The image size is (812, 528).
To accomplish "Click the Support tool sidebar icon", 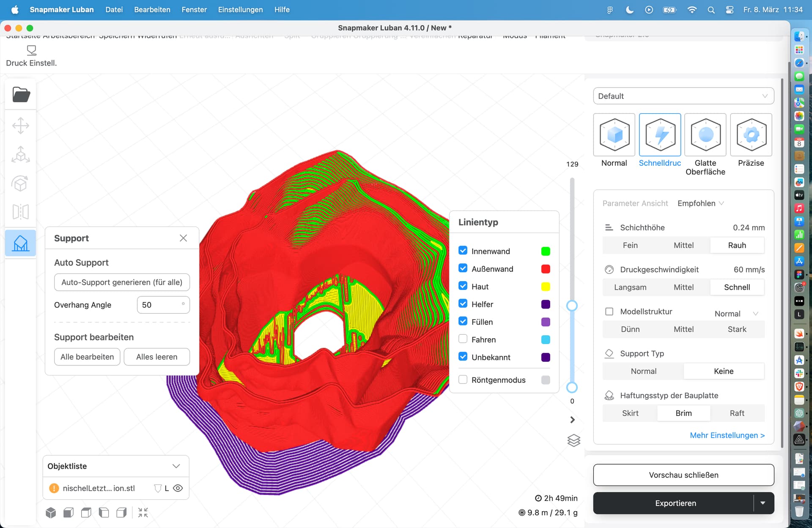I will [x=21, y=243].
